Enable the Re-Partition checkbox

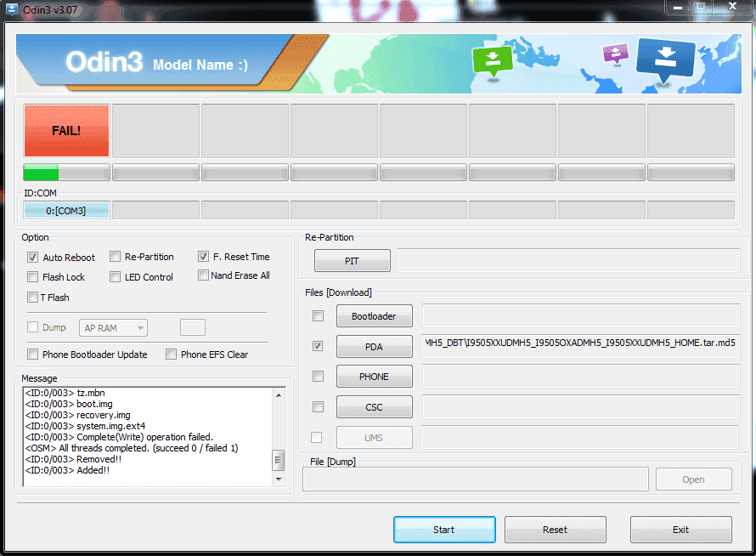(115, 256)
